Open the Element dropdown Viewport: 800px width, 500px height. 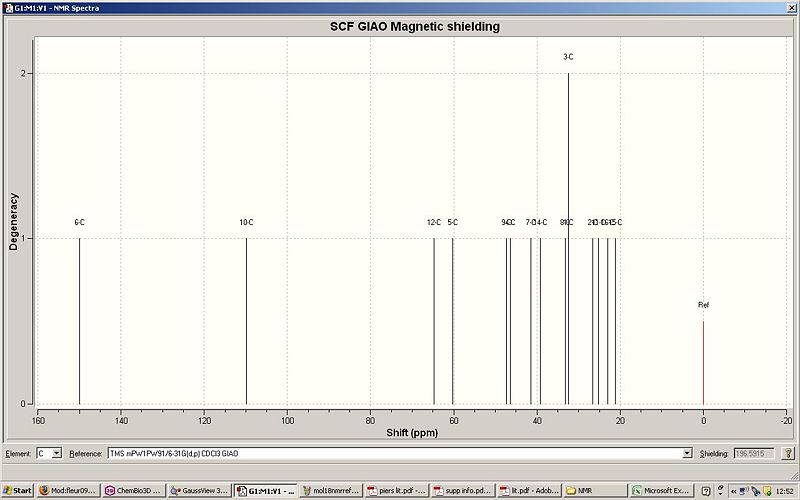(x=57, y=453)
